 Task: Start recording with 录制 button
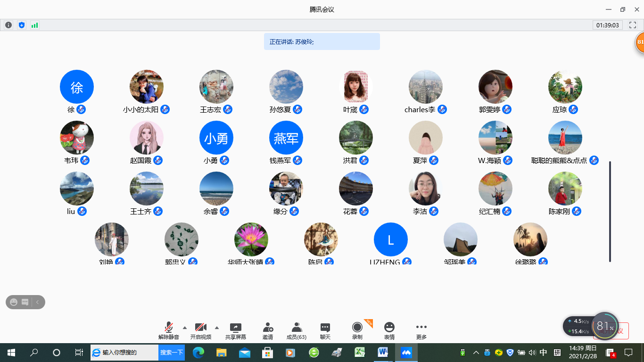(357, 331)
